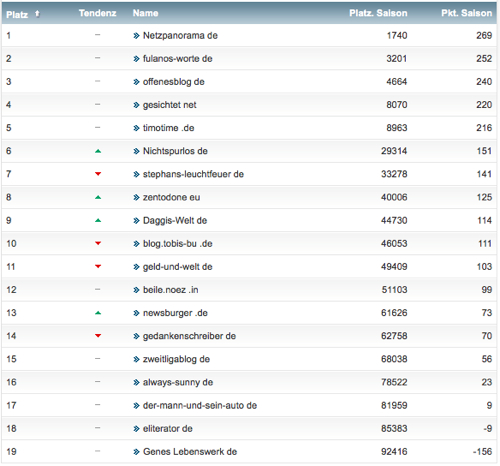Open the offenesblog de link

tap(174, 82)
